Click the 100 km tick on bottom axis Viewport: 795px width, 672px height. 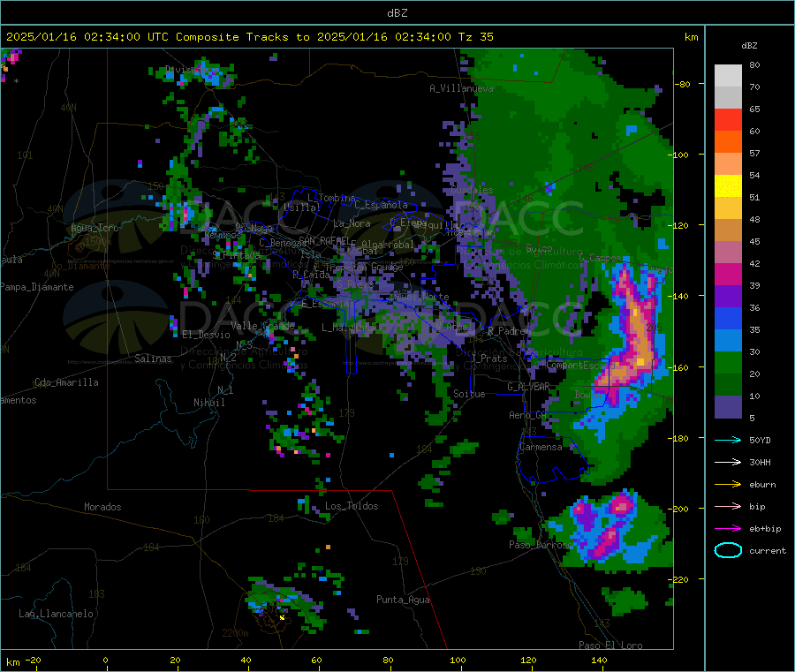[x=458, y=660]
